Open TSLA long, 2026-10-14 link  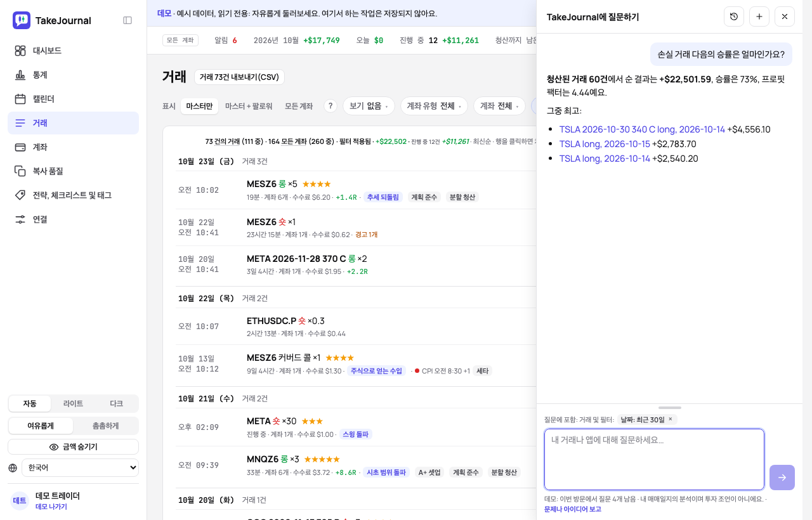[x=605, y=159]
